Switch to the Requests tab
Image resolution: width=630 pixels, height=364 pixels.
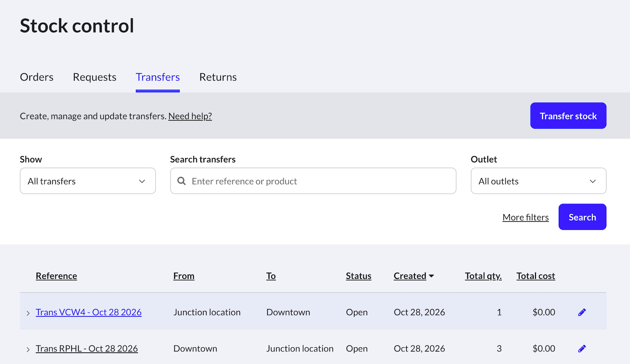94,77
